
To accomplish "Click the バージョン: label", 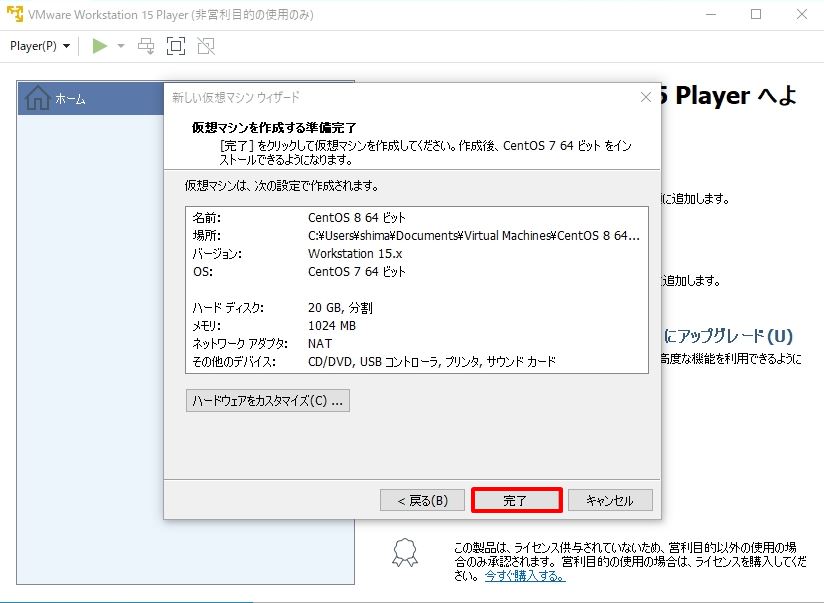I will pyautogui.click(x=217, y=254).
